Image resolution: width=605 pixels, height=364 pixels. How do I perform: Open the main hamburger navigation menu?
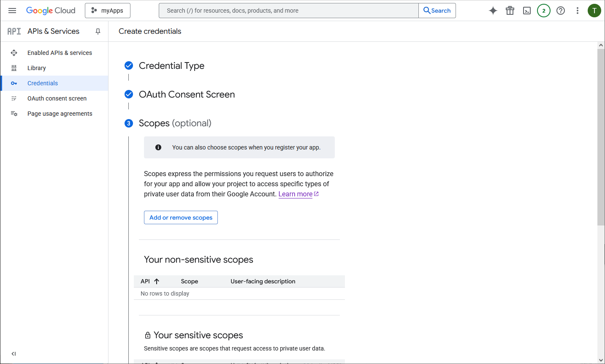coord(12,11)
